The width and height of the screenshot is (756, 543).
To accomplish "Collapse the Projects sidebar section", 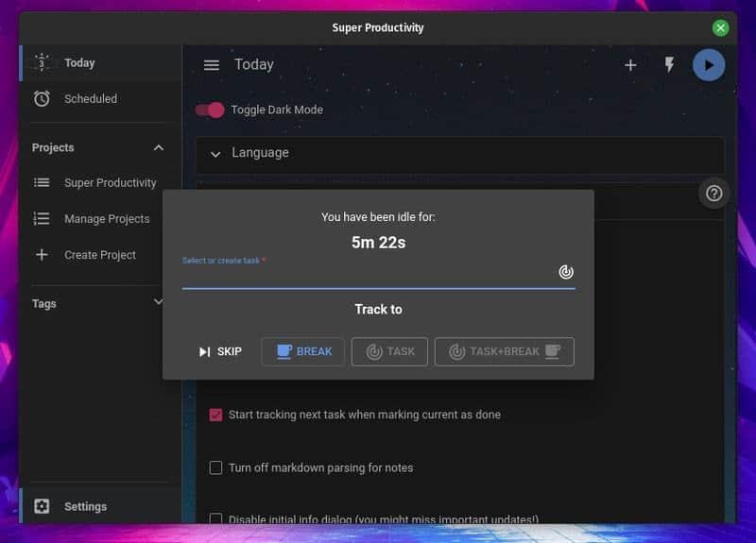I will (158, 147).
